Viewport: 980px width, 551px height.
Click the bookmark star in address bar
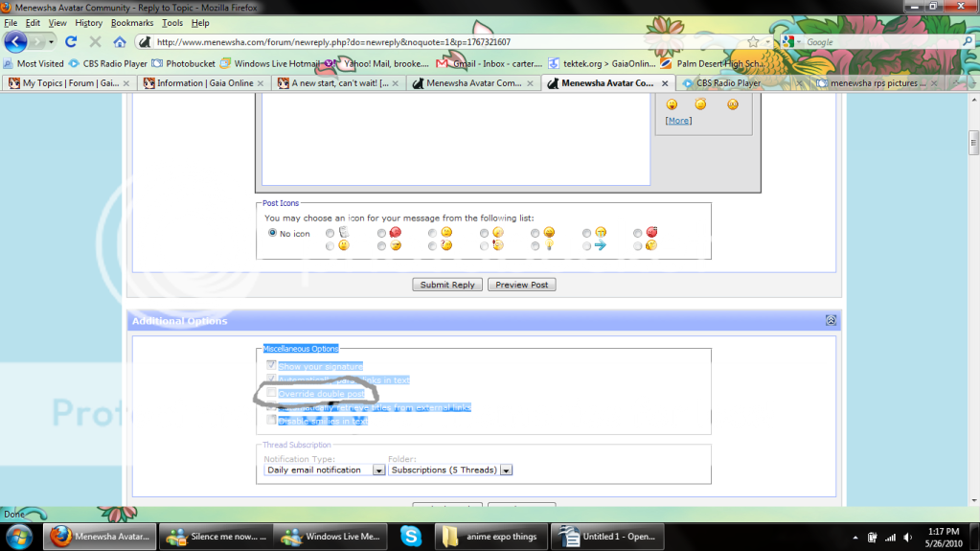point(753,42)
